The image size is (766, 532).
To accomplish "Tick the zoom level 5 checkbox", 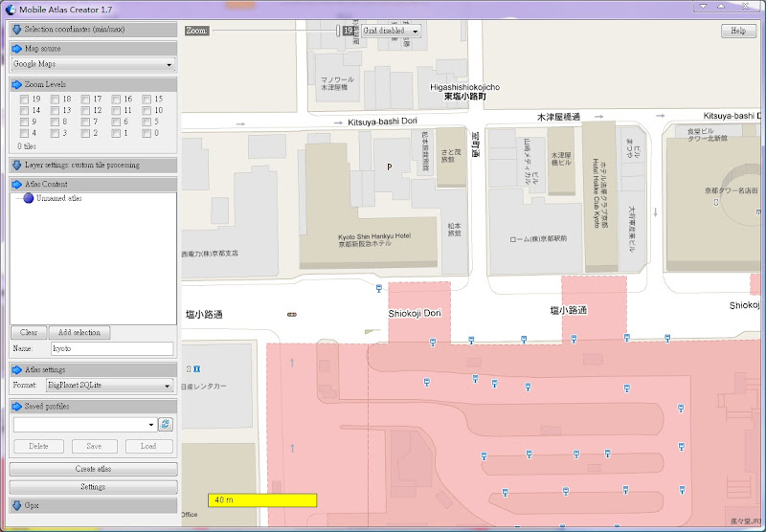I will tap(146, 122).
